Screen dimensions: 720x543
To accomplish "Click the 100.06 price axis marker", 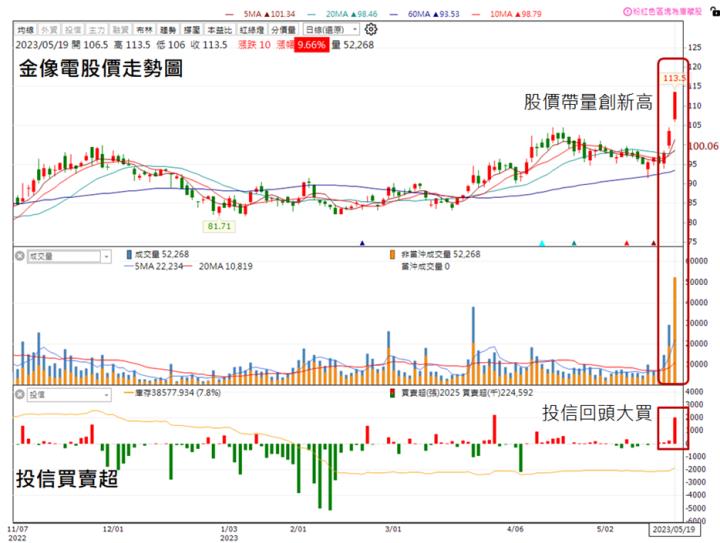I will tap(703, 146).
